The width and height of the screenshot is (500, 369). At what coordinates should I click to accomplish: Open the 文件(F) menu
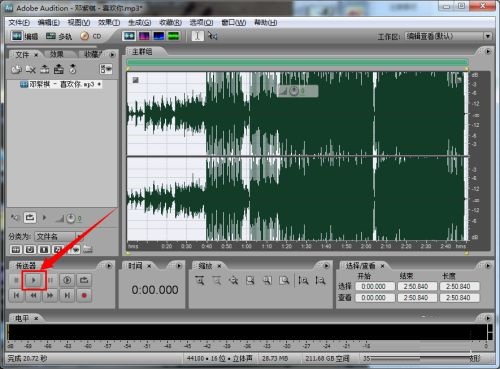coord(19,23)
